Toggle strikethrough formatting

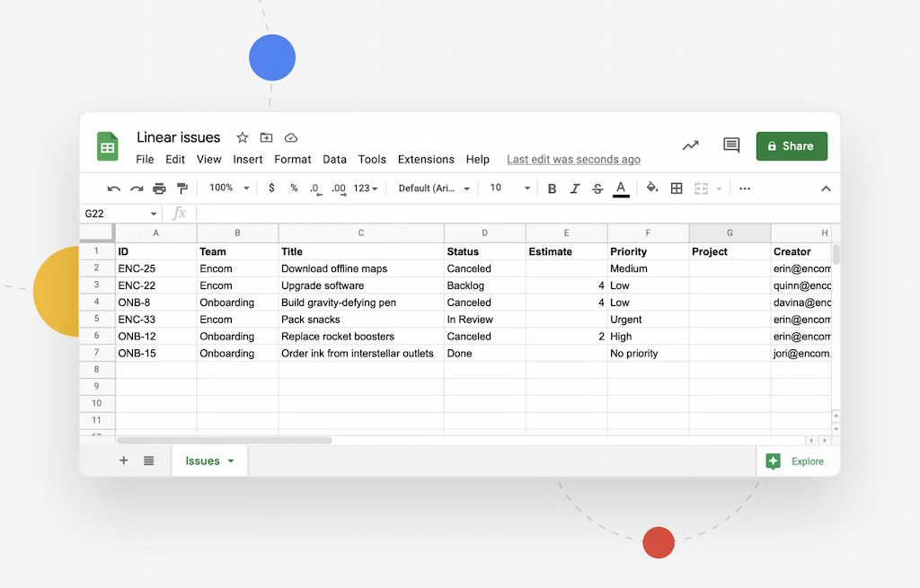pyautogui.click(x=597, y=189)
